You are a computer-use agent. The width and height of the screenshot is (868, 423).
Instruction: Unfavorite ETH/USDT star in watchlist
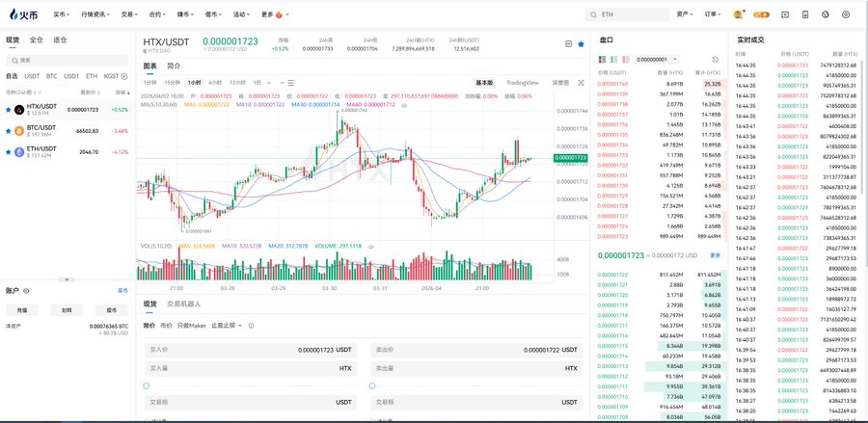[8, 151]
